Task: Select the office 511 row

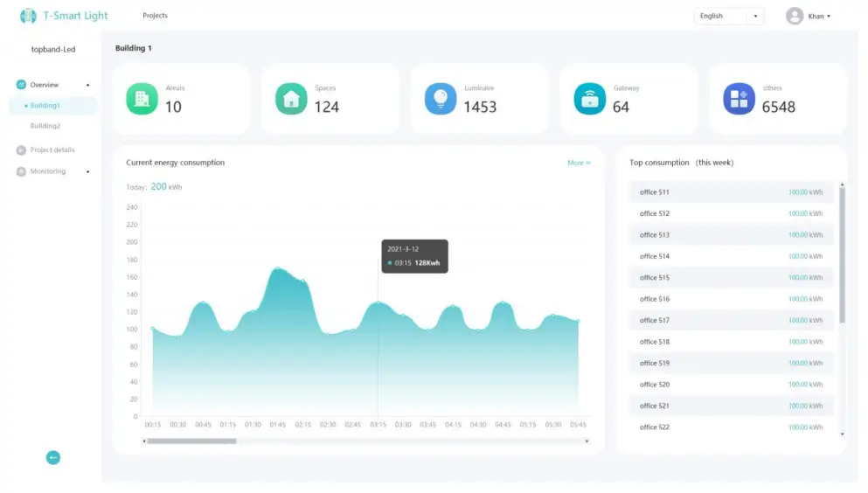Action: tap(731, 192)
